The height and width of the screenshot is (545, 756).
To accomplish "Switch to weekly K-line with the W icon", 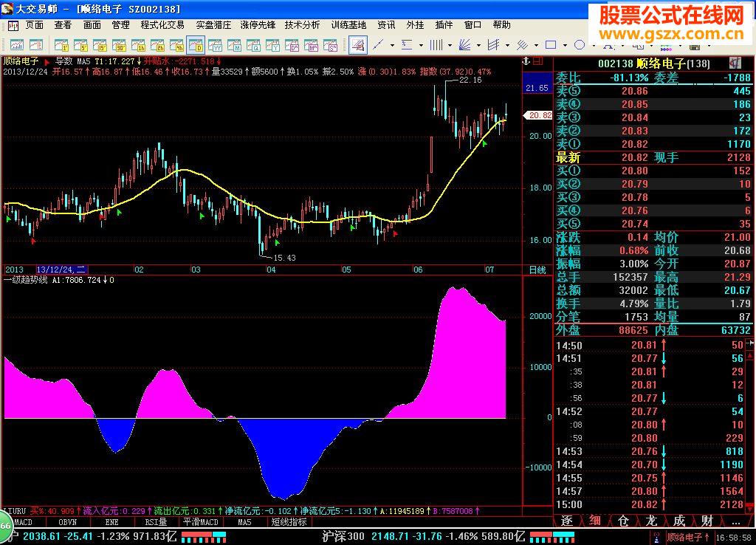I will [x=216, y=46].
